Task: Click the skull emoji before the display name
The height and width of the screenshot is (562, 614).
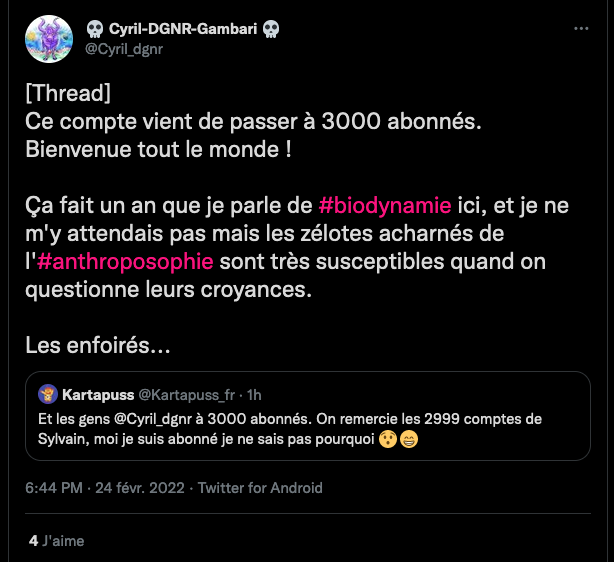Action: (x=95, y=28)
